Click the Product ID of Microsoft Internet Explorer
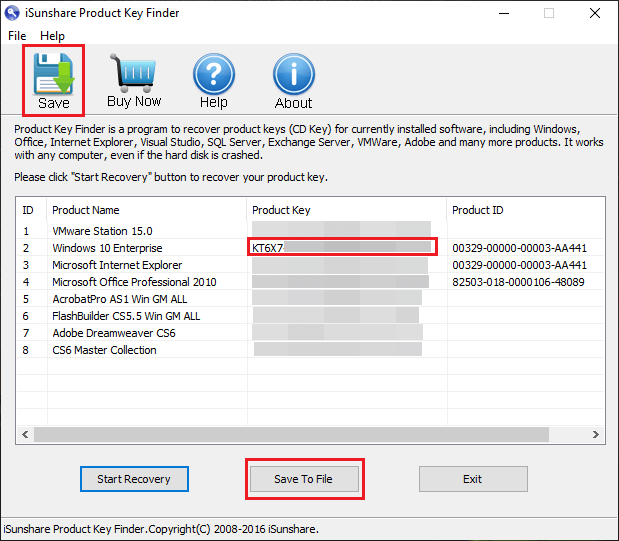 519,265
